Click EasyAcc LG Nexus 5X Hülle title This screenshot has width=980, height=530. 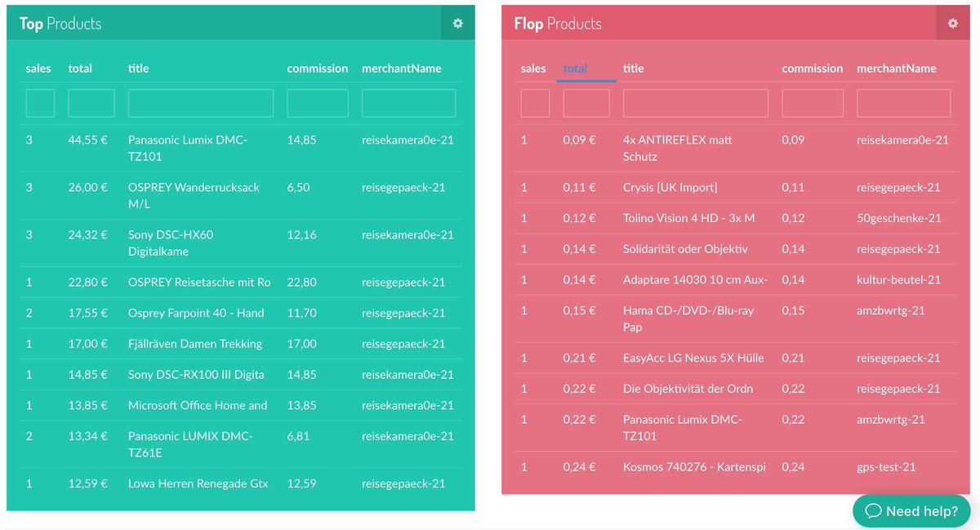pyautogui.click(x=693, y=358)
